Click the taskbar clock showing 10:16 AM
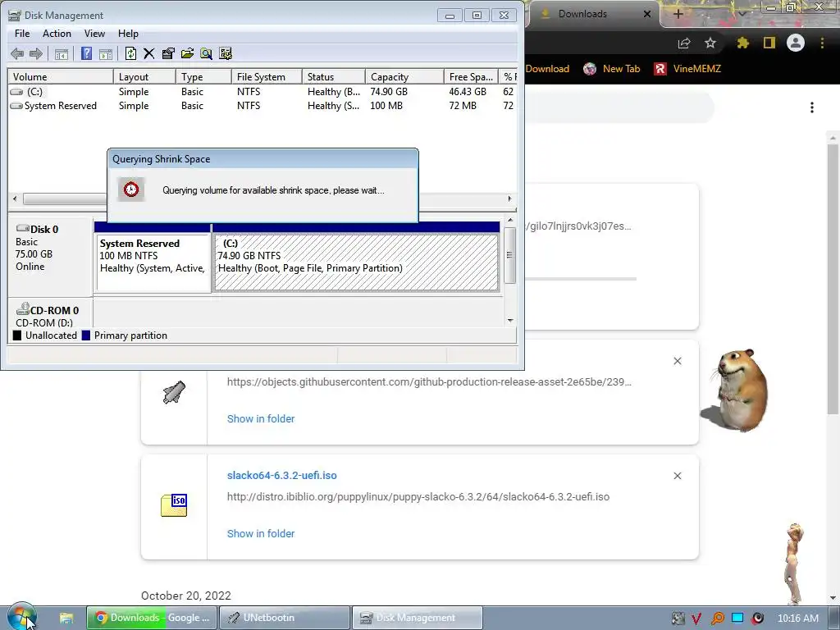The width and height of the screenshot is (840, 630). [x=797, y=618]
